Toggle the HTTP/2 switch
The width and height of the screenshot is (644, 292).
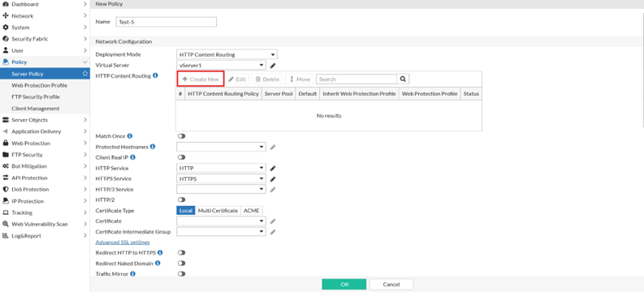click(x=182, y=200)
